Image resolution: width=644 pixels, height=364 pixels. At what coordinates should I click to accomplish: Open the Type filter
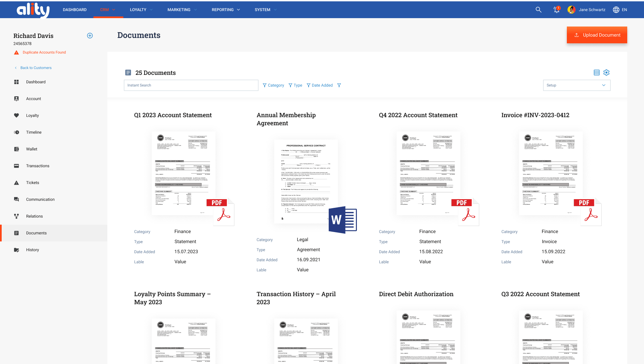click(295, 85)
